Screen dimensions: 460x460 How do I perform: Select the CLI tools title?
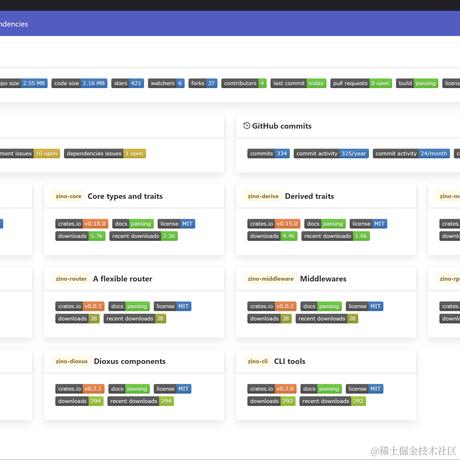[x=289, y=361]
